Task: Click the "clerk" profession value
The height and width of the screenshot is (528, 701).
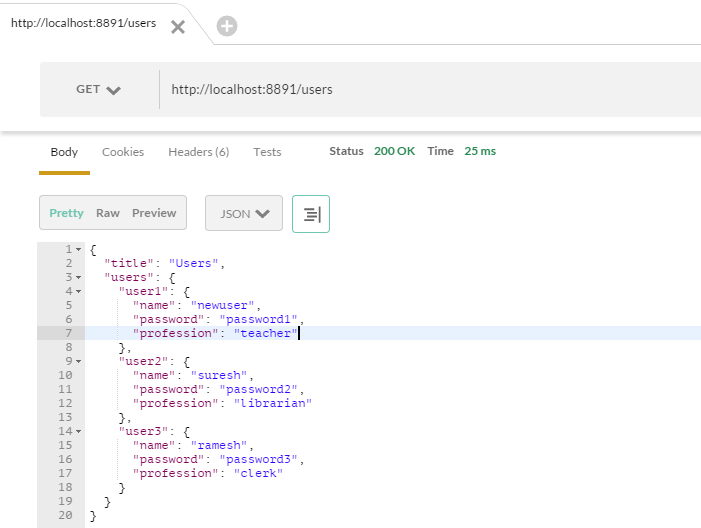Action: click(x=258, y=473)
